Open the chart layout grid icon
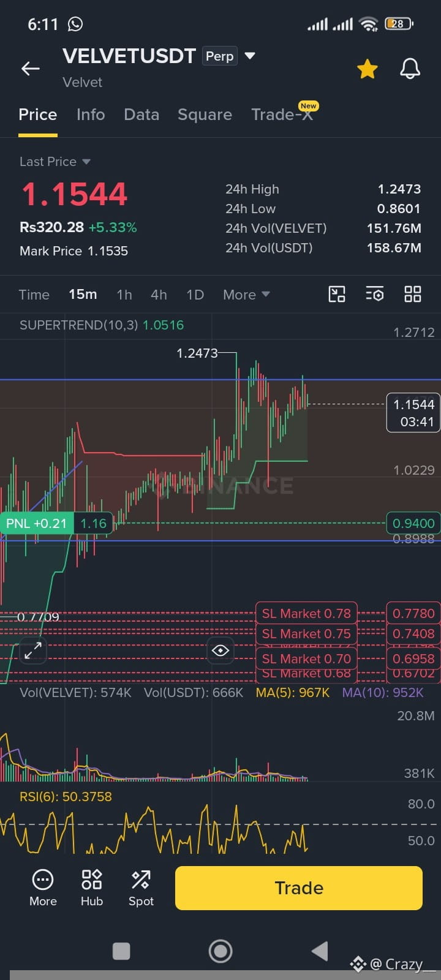 413,295
